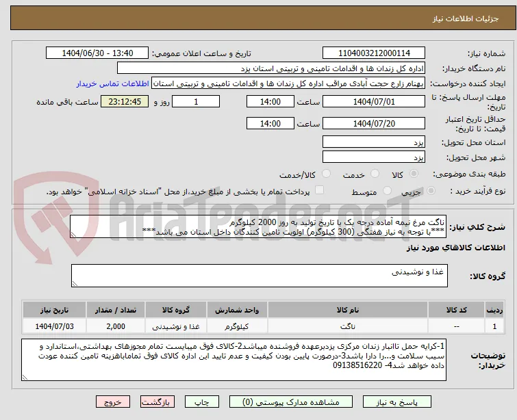Select the کالا radio button
Screen dimensions: 517x420
414,174
